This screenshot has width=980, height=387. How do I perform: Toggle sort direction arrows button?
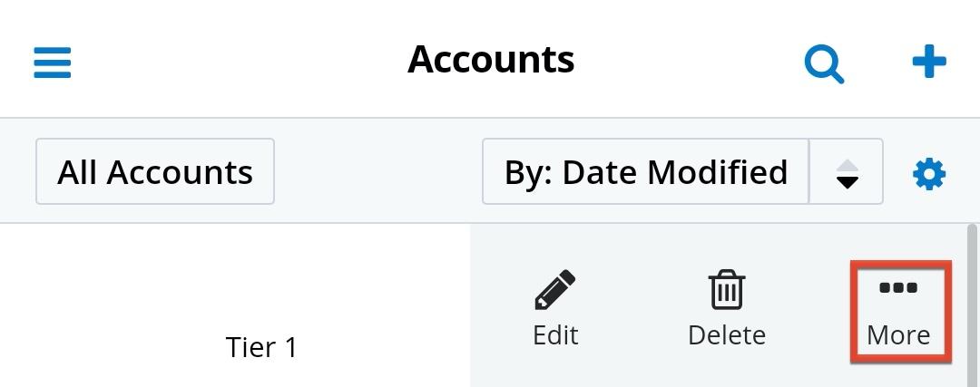846,172
